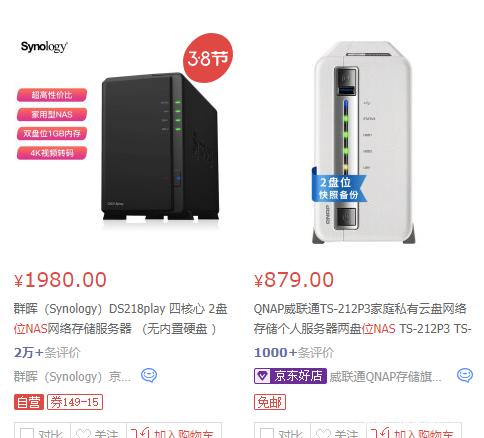Image resolution: width=484 pixels, height=438 pixels.
Task: Click the 券149-15 coupon tag
Action: click(x=75, y=402)
